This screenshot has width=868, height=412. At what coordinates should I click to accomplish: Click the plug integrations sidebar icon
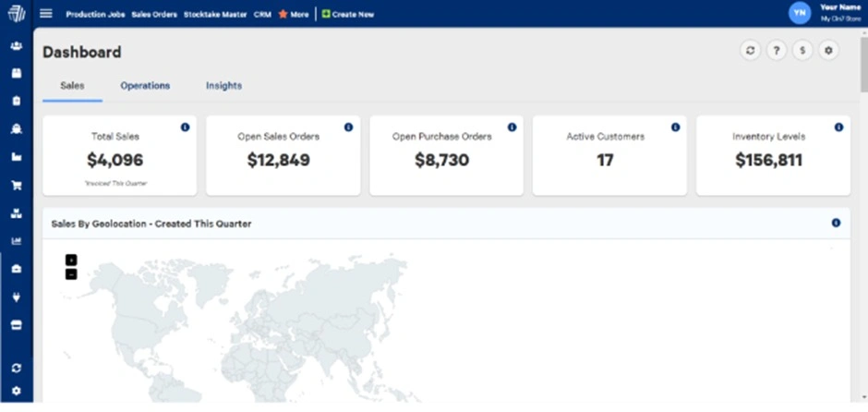pos(16,297)
